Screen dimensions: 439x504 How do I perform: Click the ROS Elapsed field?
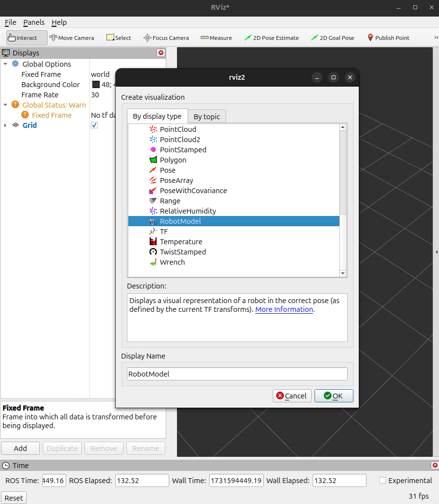coord(142,481)
